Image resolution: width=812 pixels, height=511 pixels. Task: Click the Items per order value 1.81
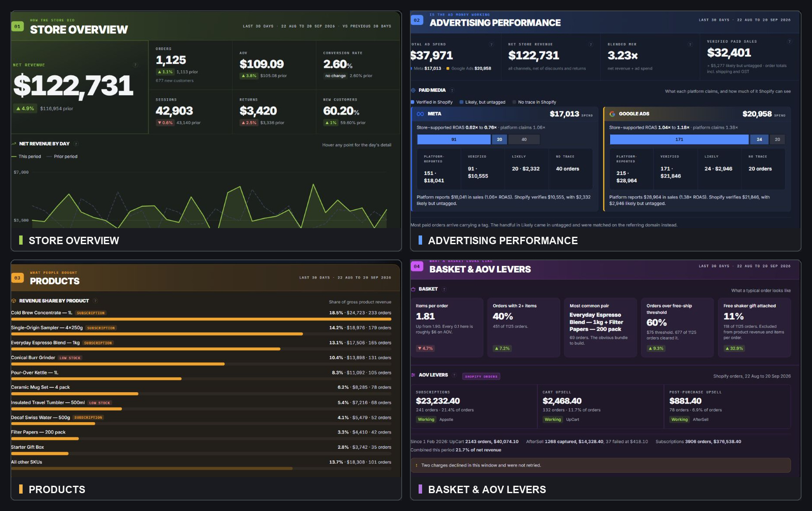(425, 316)
